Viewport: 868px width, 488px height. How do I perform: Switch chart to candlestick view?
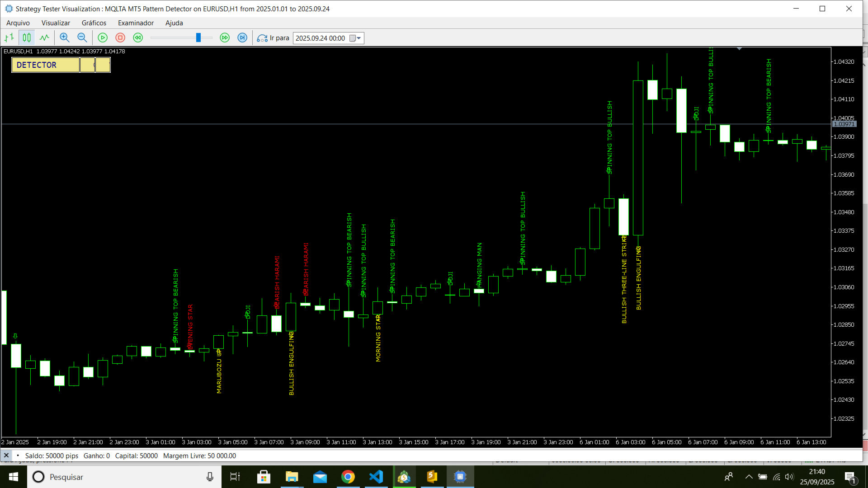click(x=26, y=38)
